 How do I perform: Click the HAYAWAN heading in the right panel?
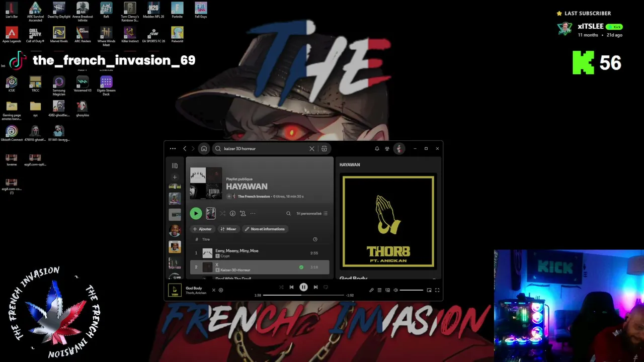point(350,165)
